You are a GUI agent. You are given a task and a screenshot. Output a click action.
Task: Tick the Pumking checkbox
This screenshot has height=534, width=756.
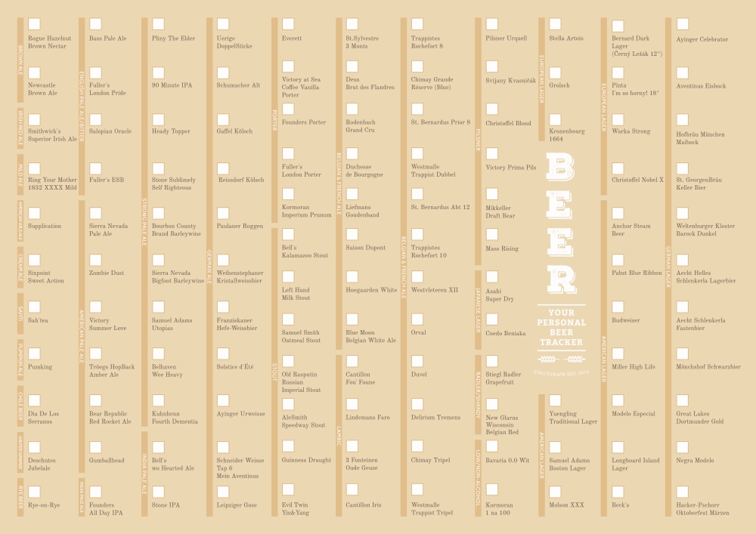click(x=34, y=353)
